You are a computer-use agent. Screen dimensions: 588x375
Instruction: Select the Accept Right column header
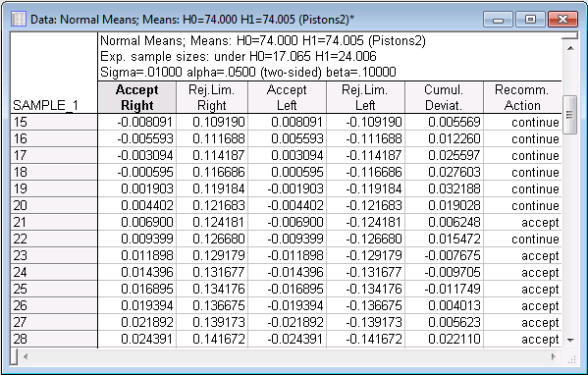click(136, 97)
